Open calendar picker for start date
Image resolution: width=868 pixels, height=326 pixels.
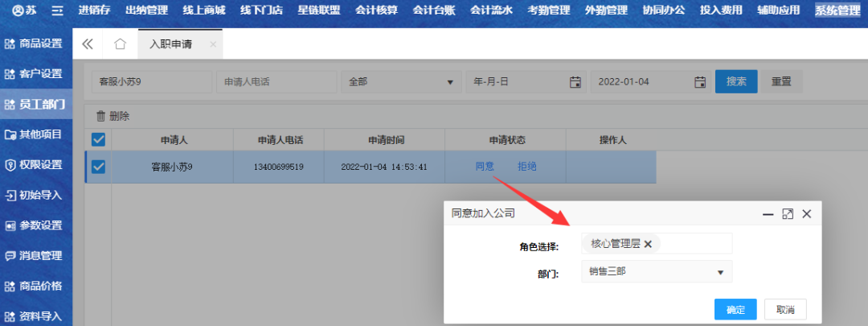pyautogui.click(x=575, y=81)
